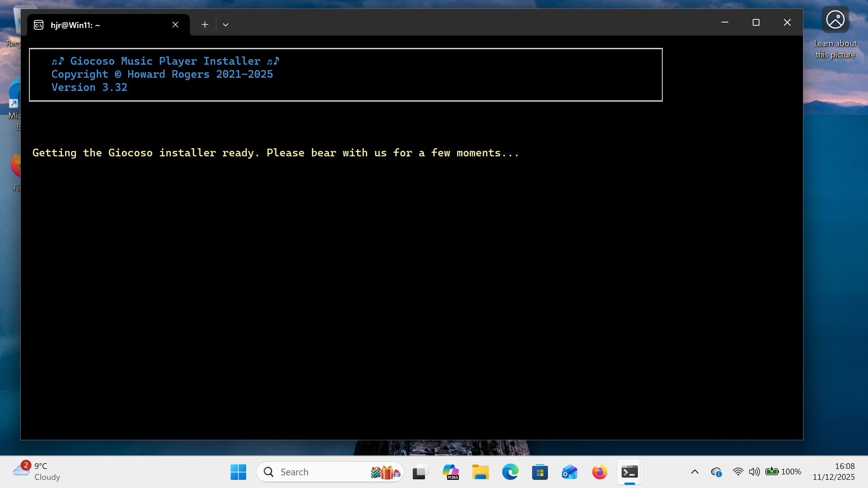Click inside the taskbar Search box

tap(316, 471)
